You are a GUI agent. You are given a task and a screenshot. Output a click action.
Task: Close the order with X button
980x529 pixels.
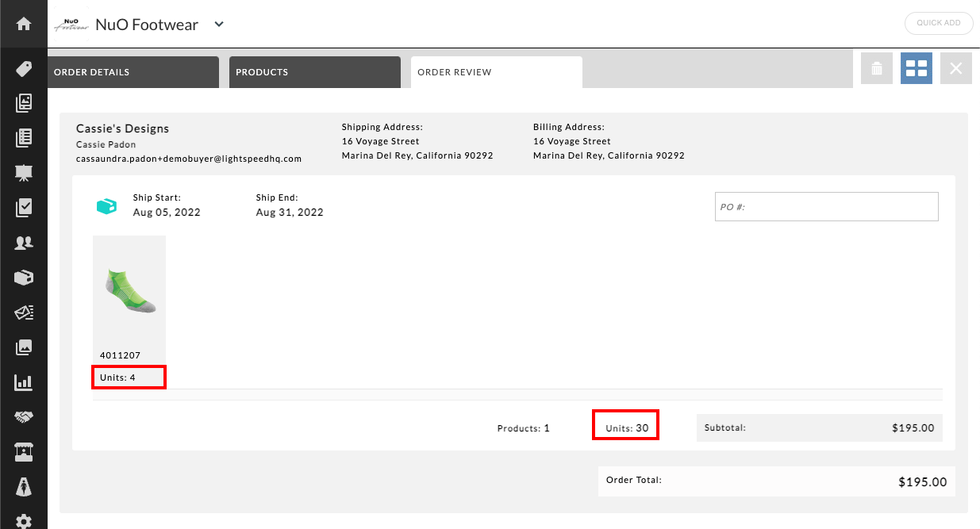pyautogui.click(x=956, y=68)
